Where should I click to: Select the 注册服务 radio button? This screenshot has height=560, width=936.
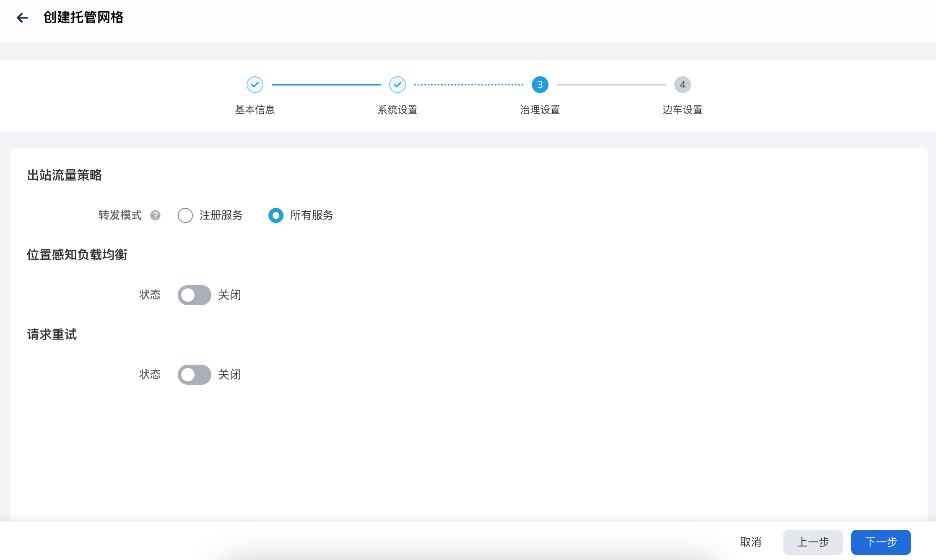(185, 215)
